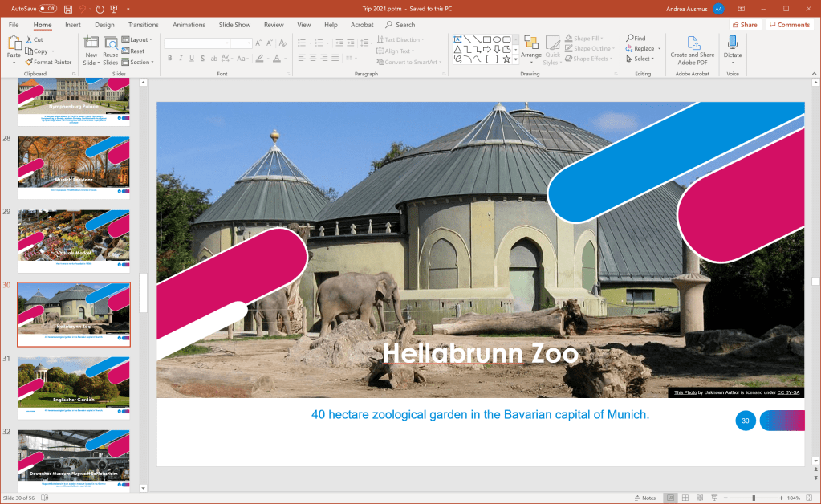Click the Save icon in title bar
Viewport: 821px width, 504px height.
coord(68,9)
